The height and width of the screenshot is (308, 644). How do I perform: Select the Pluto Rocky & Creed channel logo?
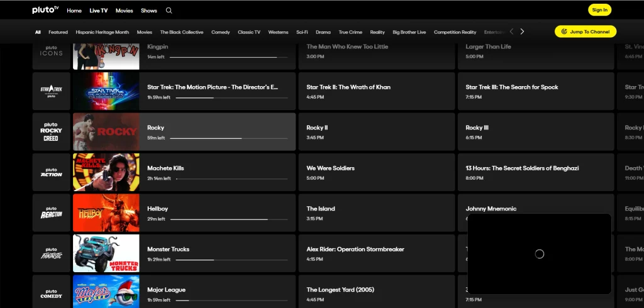52,131
